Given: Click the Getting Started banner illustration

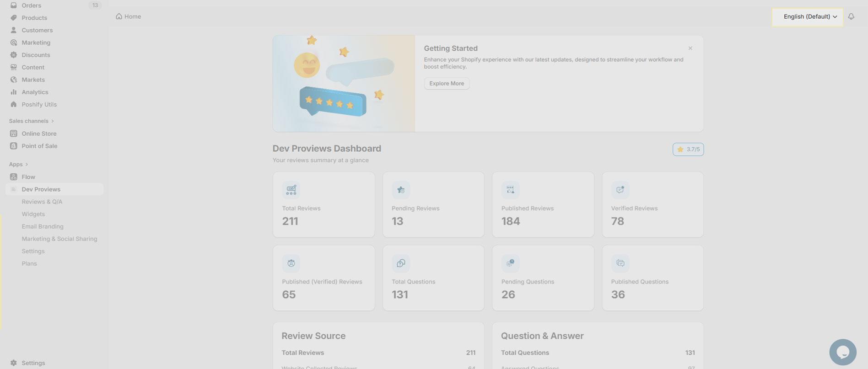Looking at the screenshot, I should click(x=344, y=84).
